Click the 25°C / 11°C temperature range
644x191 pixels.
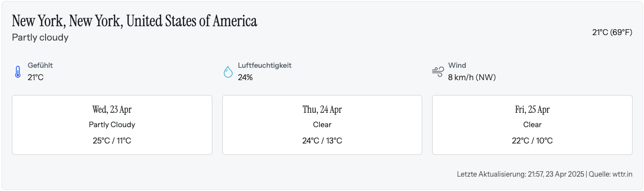[x=112, y=141]
